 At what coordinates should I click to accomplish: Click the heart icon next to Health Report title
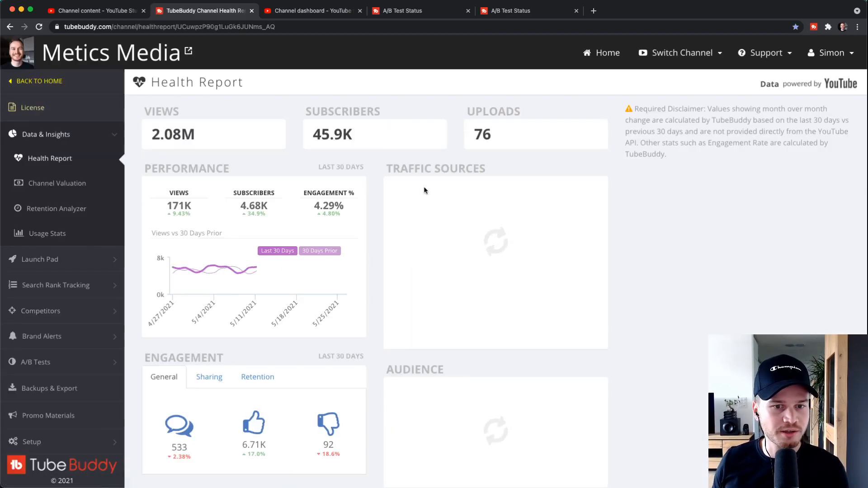pyautogui.click(x=139, y=82)
